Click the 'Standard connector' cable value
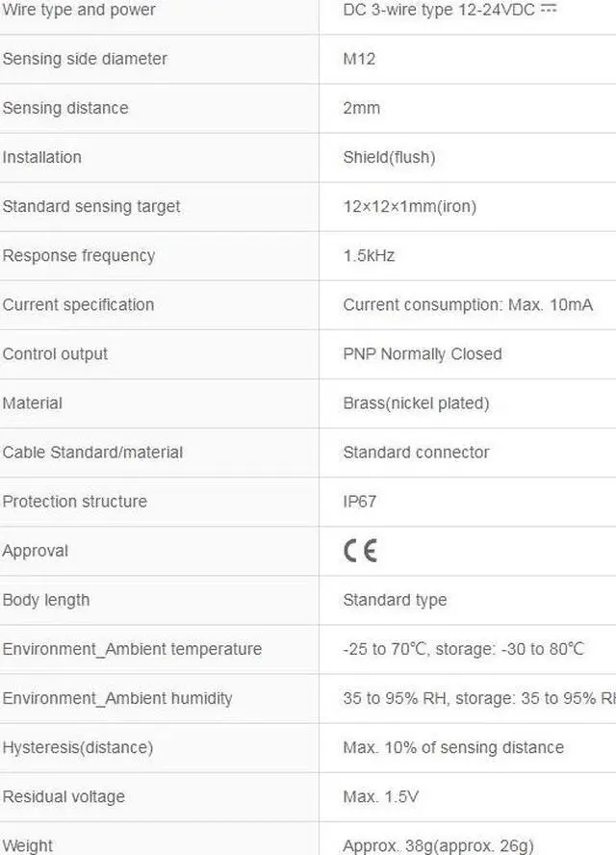The width and height of the screenshot is (616, 855). pos(416,452)
